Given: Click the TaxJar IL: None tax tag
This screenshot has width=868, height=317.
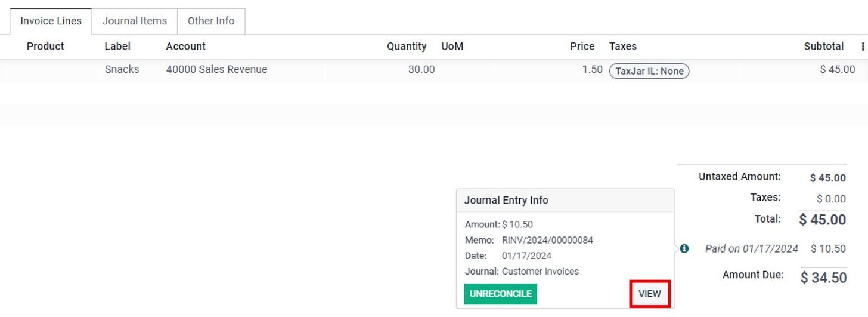Looking at the screenshot, I should click(649, 71).
